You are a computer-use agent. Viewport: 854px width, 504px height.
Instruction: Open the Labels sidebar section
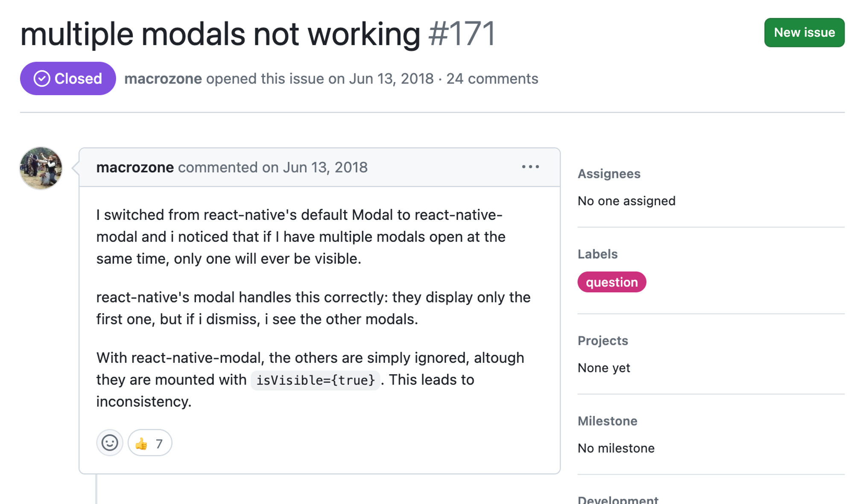(597, 254)
